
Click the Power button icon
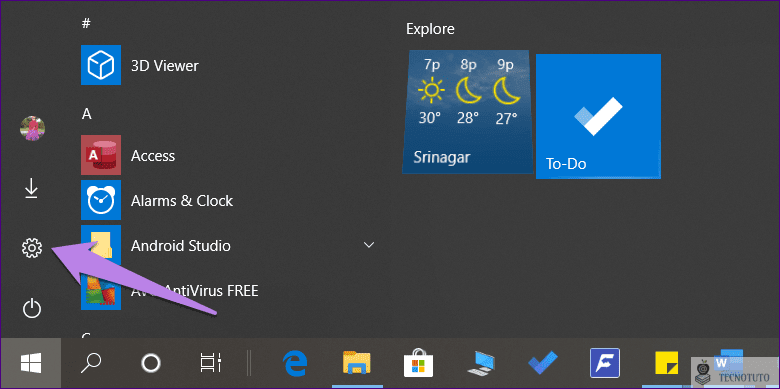pyautogui.click(x=32, y=308)
